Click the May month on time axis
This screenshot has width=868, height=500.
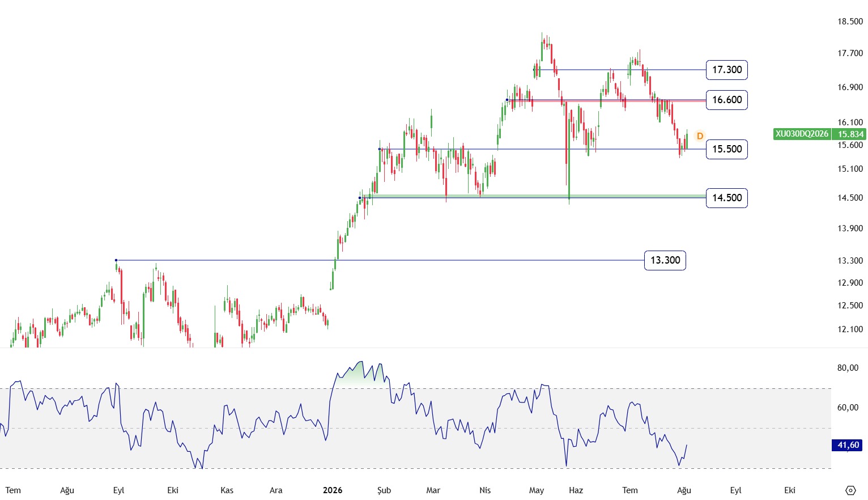(537, 490)
